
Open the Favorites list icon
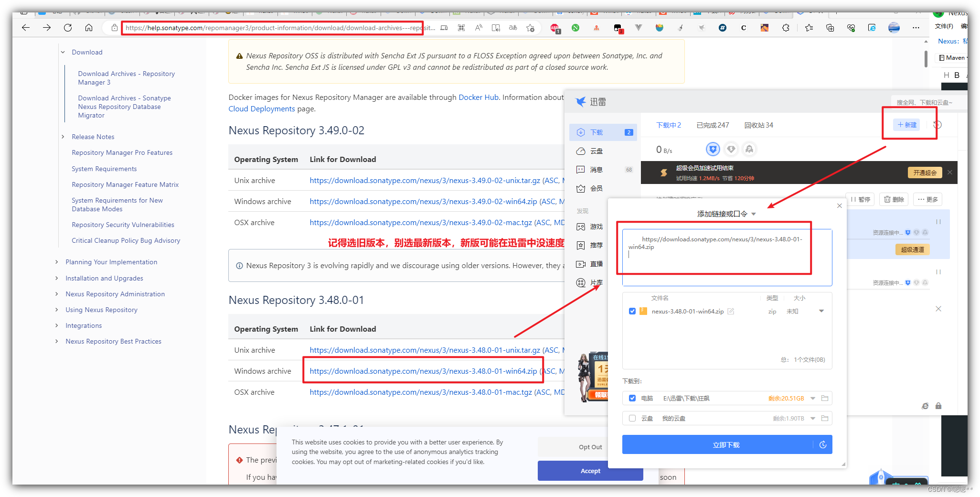click(x=809, y=28)
